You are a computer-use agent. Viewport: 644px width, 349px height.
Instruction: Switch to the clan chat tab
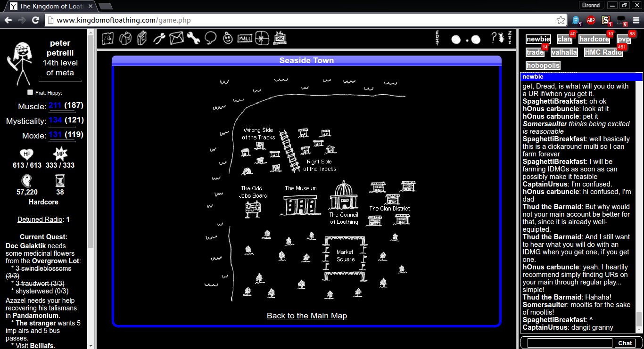click(x=564, y=39)
